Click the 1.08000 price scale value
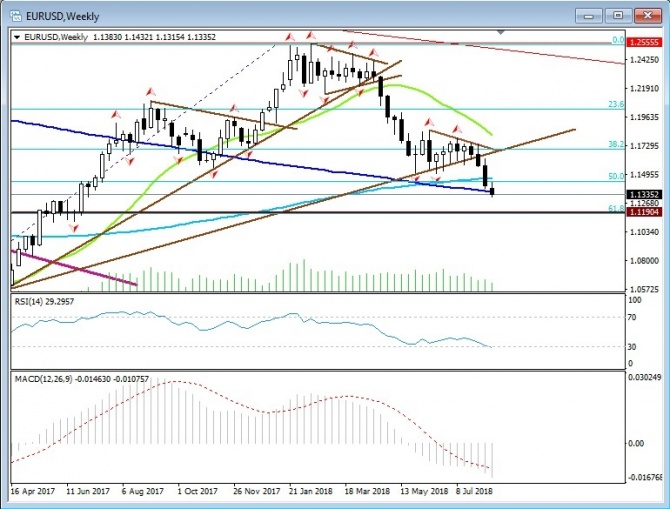This screenshot has width=670, height=509. [644, 260]
